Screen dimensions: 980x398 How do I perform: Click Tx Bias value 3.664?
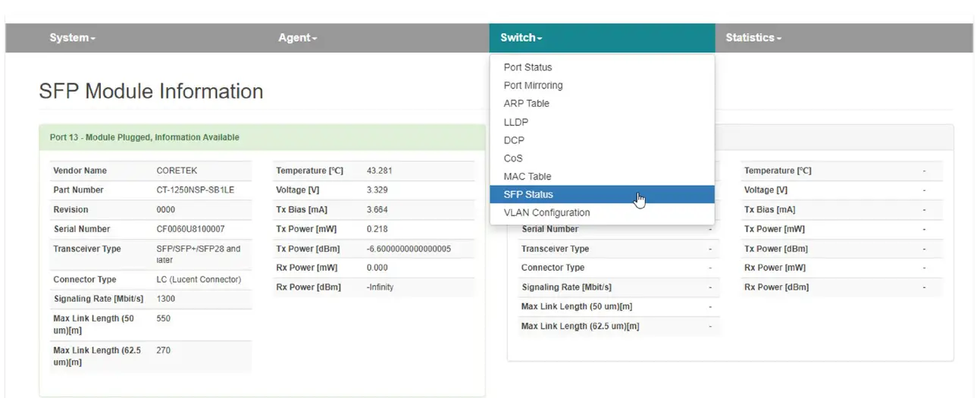[x=377, y=210]
